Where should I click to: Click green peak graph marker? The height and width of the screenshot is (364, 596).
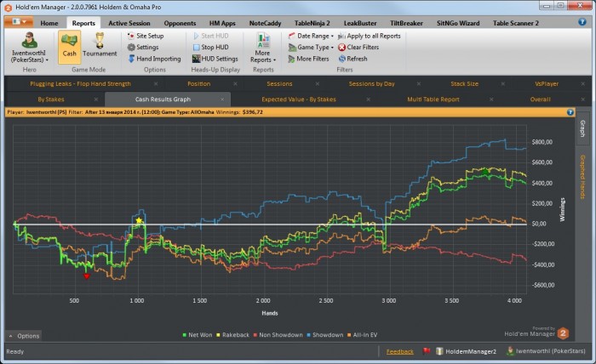[x=485, y=171]
